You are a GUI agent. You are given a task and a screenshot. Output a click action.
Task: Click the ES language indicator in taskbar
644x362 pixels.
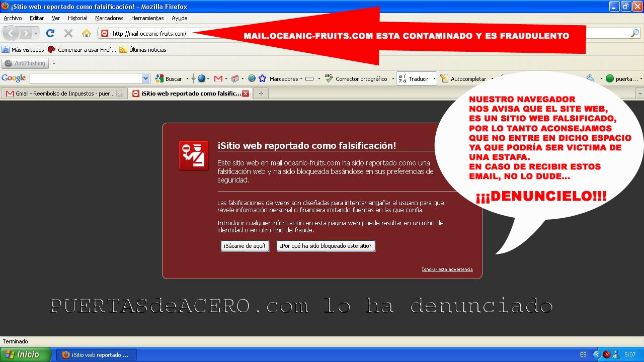(x=583, y=354)
